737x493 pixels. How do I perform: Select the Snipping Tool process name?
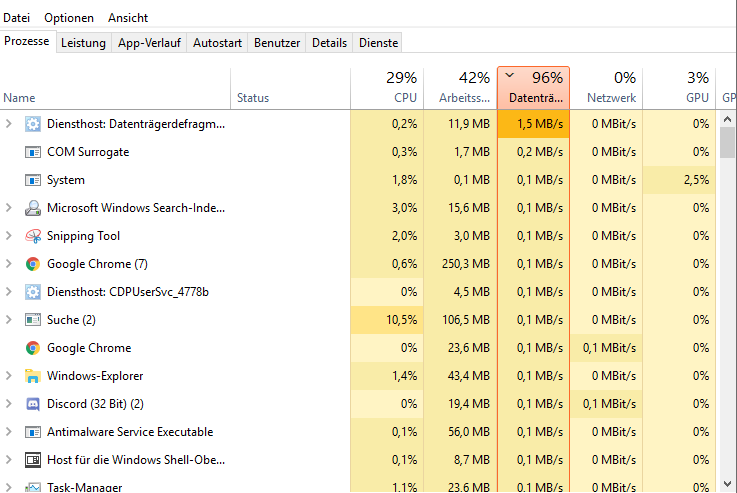(83, 236)
